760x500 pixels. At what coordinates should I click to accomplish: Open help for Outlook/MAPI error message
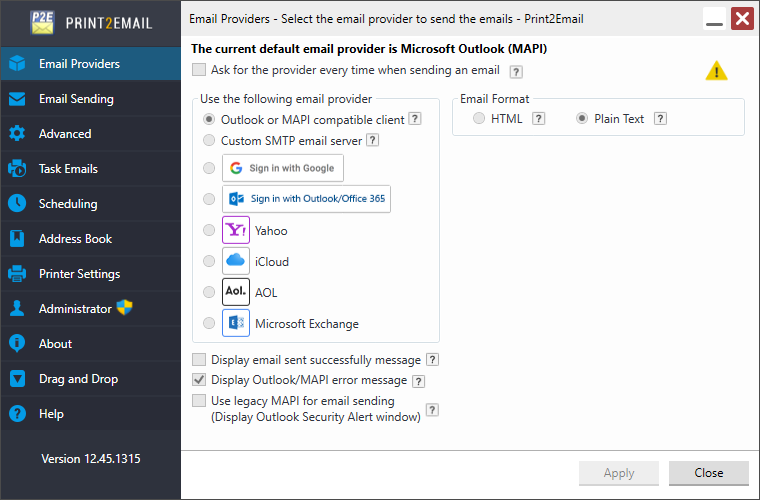(x=418, y=381)
